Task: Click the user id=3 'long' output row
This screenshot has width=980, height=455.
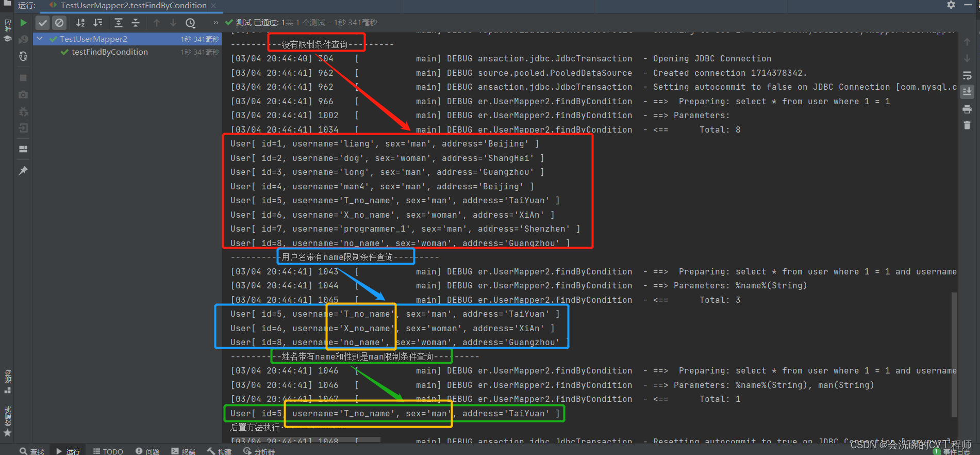Action: click(x=387, y=172)
